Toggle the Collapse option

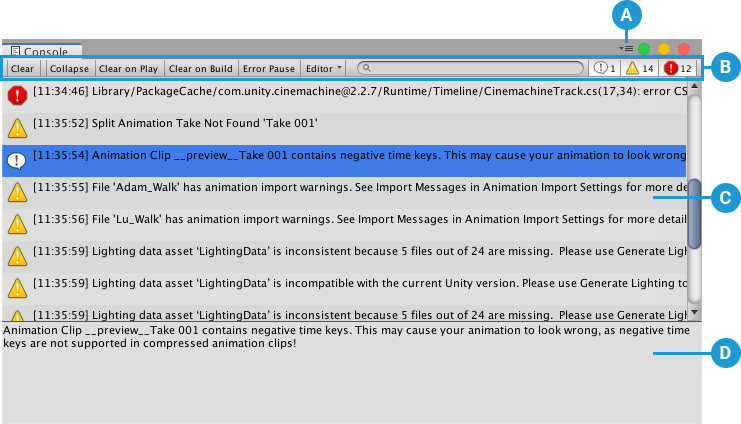pos(70,69)
